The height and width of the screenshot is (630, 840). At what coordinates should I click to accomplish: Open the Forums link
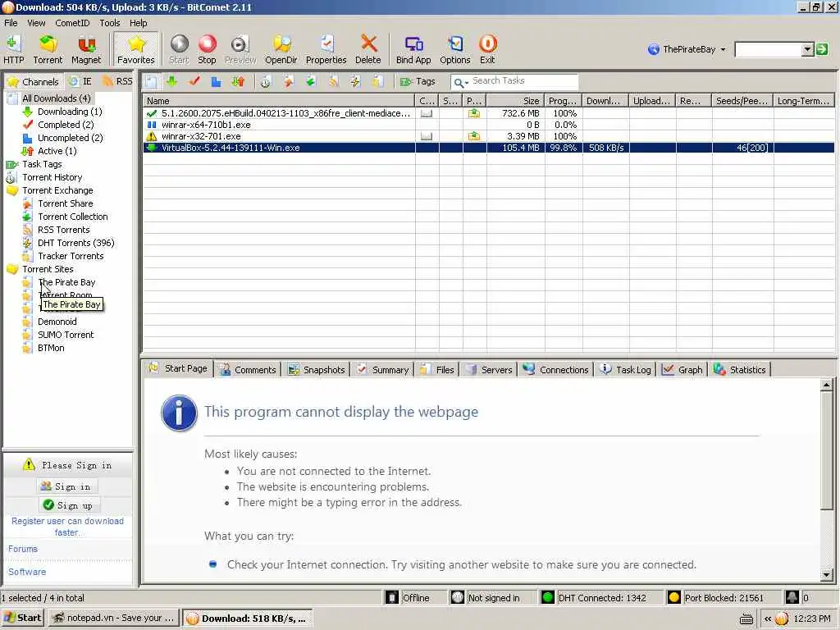[x=22, y=549]
